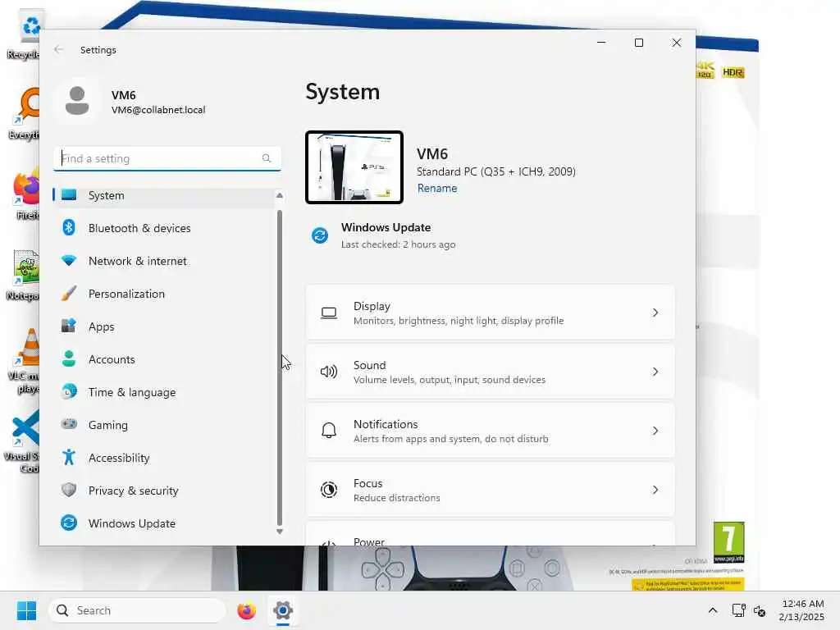The width and height of the screenshot is (840, 630).
Task: Click the sidebar scrollbar down arrow
Action: 279,532
